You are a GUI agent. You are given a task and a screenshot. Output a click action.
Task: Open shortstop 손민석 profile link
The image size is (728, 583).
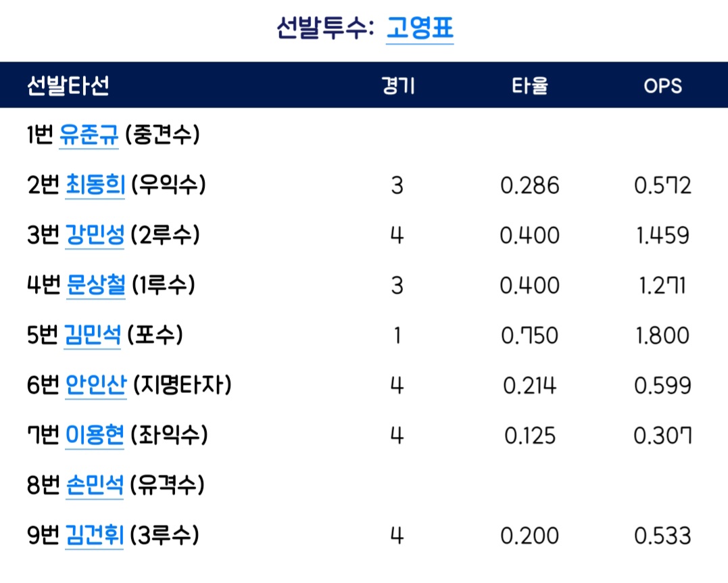pos(95,486)
